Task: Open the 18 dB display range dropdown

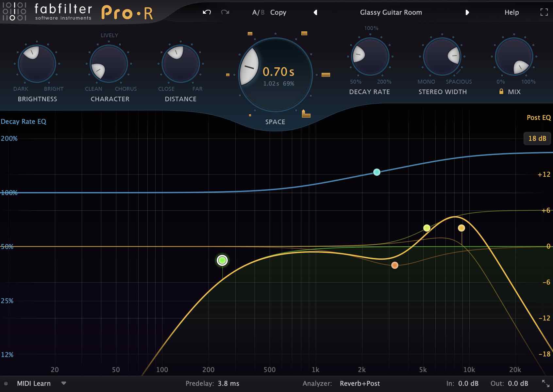Action: pyautogui.click(x=537, y=139)
